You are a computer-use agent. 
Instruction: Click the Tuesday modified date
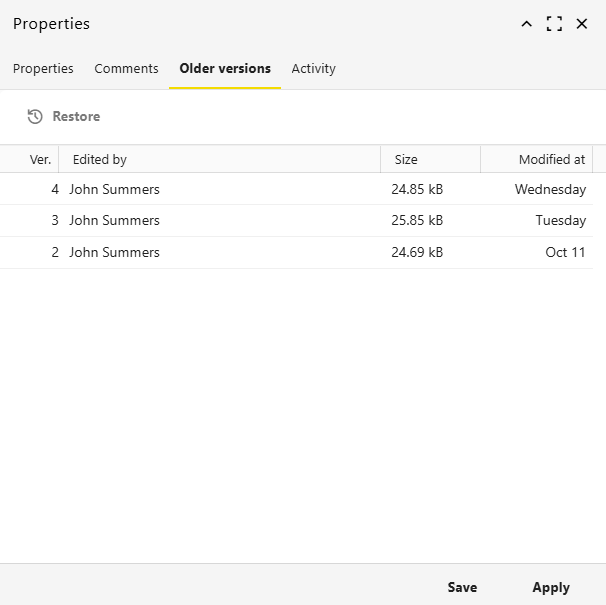[561, 220]
